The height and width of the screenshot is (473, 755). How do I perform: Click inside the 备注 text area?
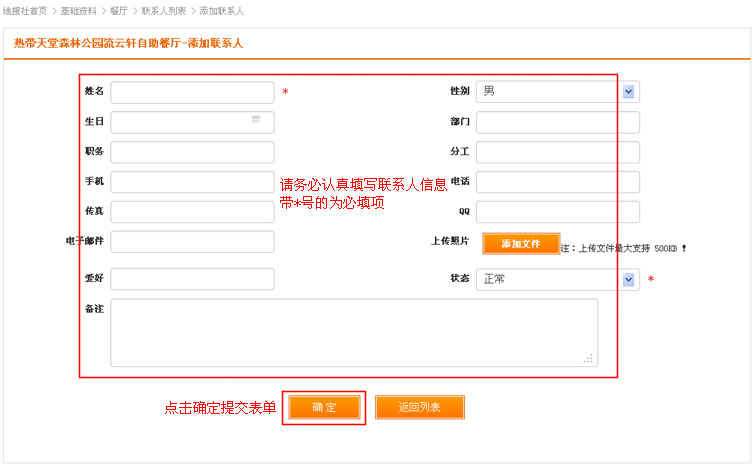coord(354,333)
